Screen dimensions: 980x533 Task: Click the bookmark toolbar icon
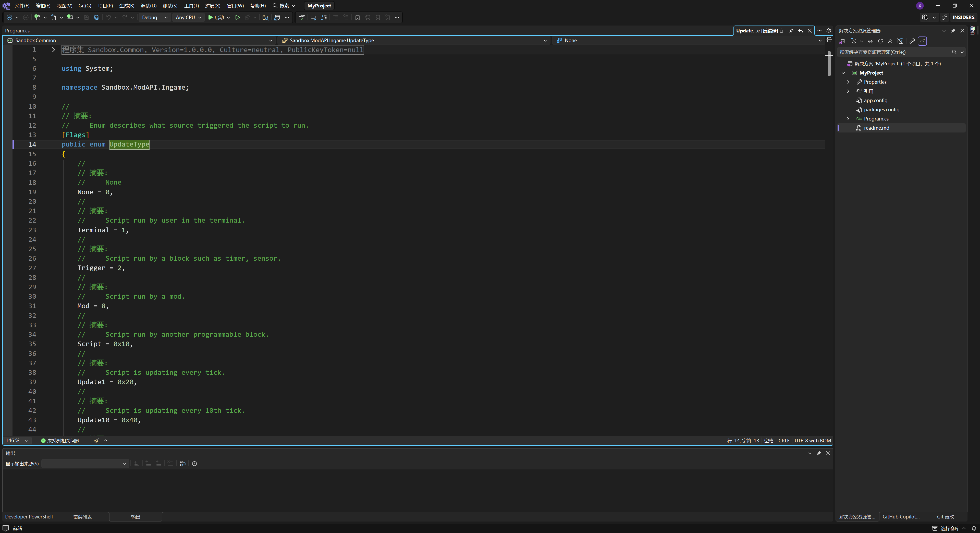tap(357, 18)
